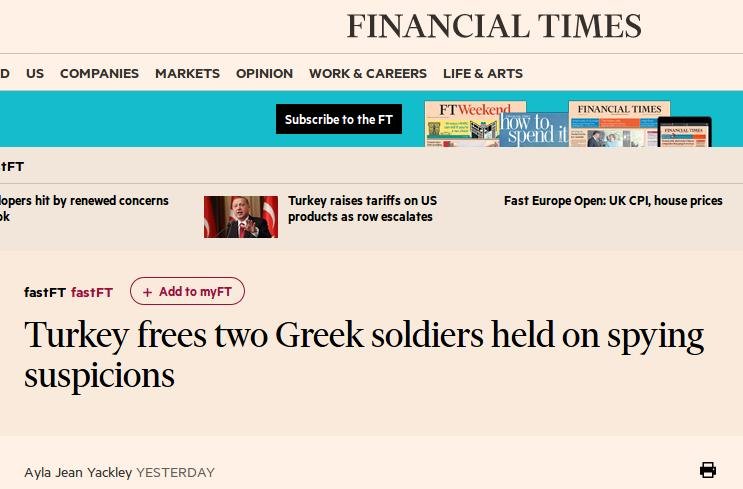Go to Work & Careers section
743x489 pixels.
[368, 73]
